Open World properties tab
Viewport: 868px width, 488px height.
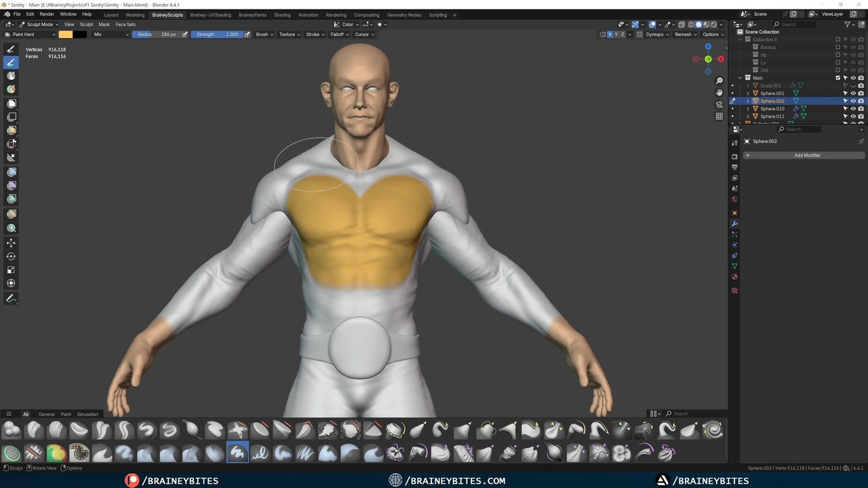[x=734, y=199]
